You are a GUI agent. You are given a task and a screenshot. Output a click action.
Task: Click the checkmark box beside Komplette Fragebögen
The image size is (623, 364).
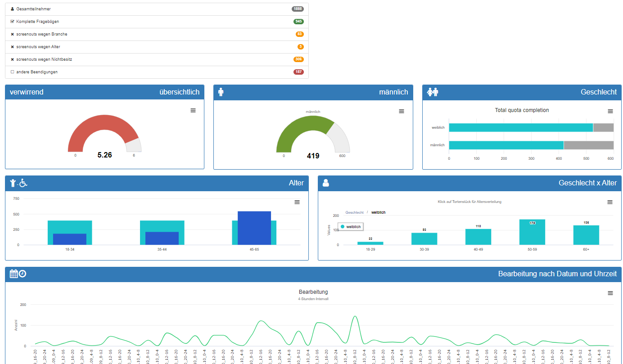point(12,22)
